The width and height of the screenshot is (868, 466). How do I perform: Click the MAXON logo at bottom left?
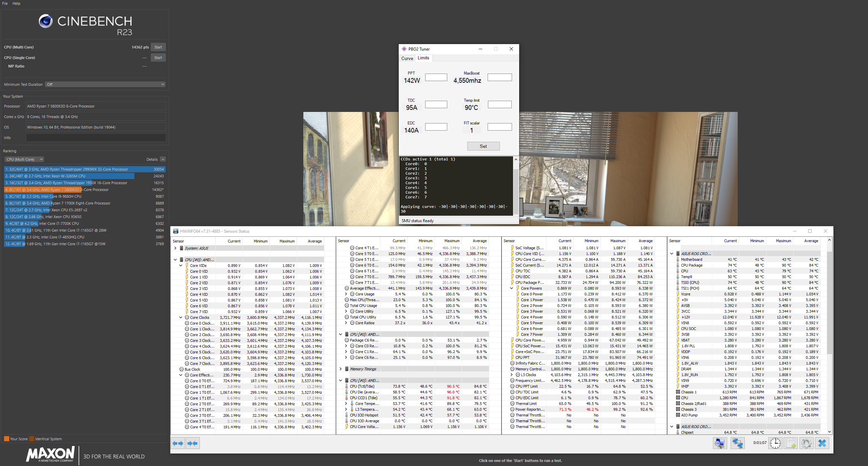pyautogui.click(x=51, y=454)
